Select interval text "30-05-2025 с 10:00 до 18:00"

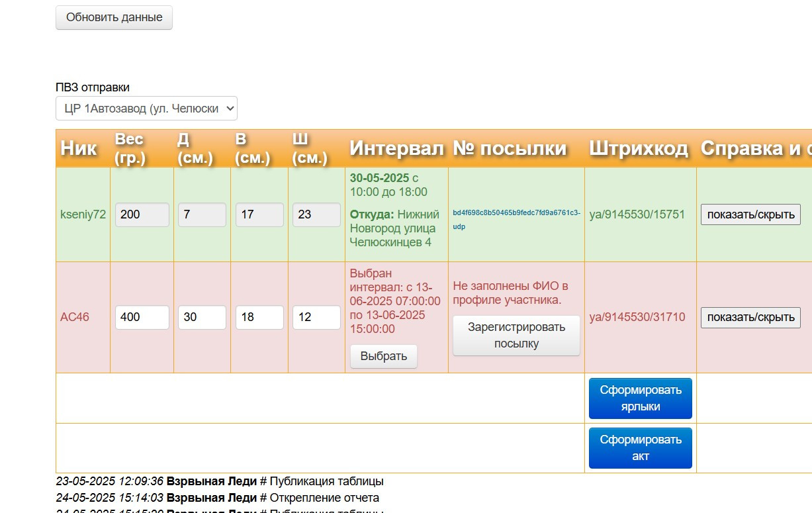[388, 185]
